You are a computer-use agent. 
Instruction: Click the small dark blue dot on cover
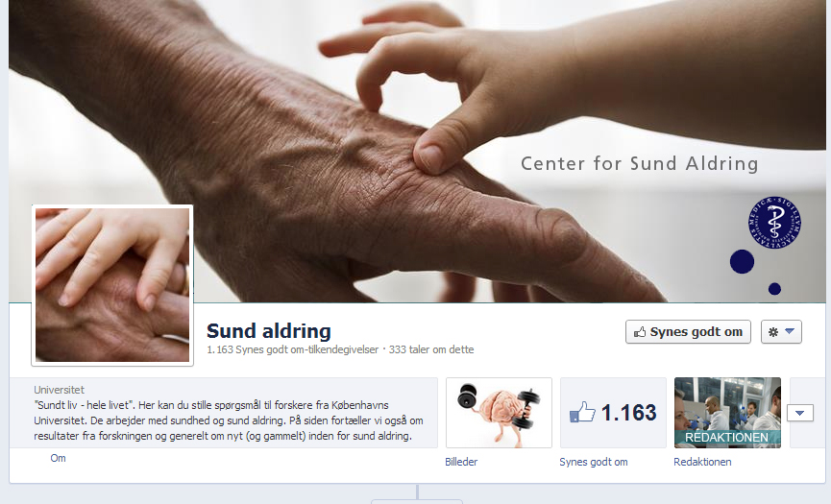775,289
